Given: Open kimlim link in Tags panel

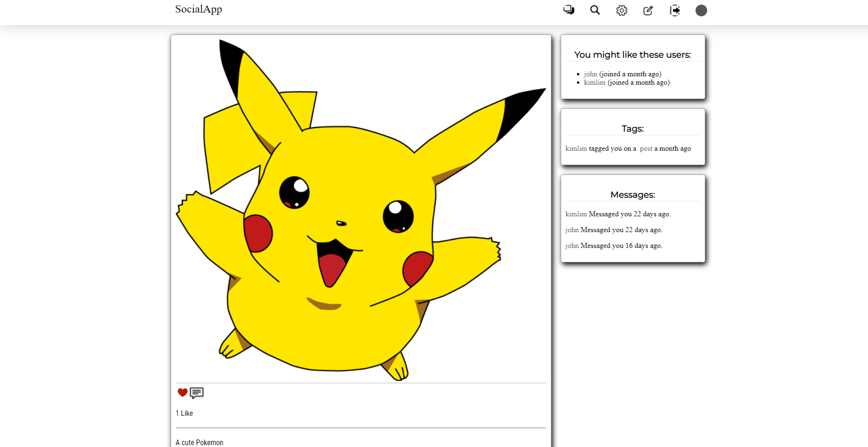Looking at the screenshot, I should point(576,148).
